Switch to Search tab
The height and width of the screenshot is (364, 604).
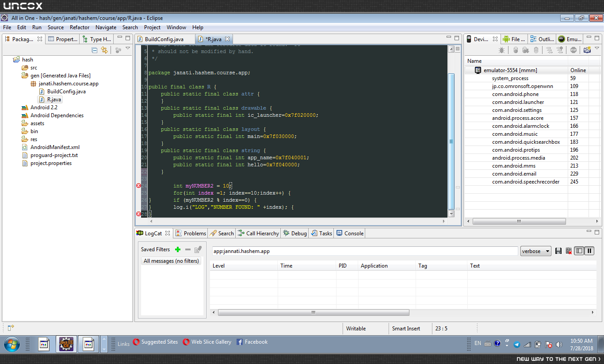222,233
